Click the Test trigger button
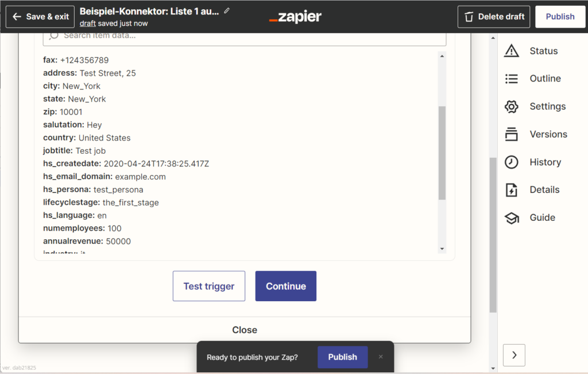Screen dimensions: 588x374 click(209, 286)
